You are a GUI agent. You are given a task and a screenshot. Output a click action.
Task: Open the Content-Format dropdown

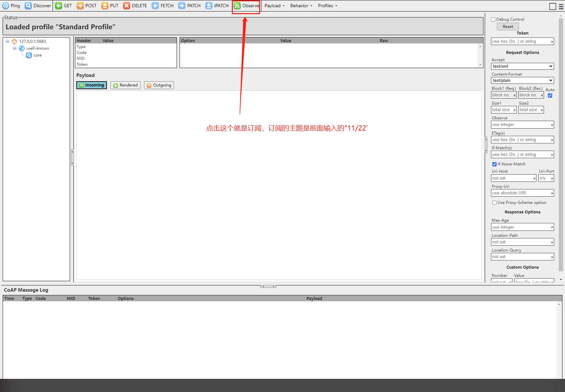click(522, 80)
